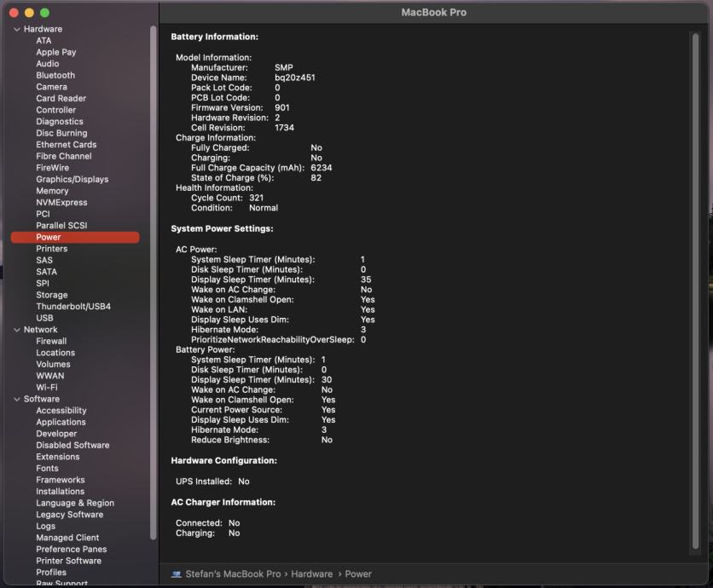This screenshot has height=588, width=713.
Task: View the Installations software list
Action: click(x=60, y=491)
